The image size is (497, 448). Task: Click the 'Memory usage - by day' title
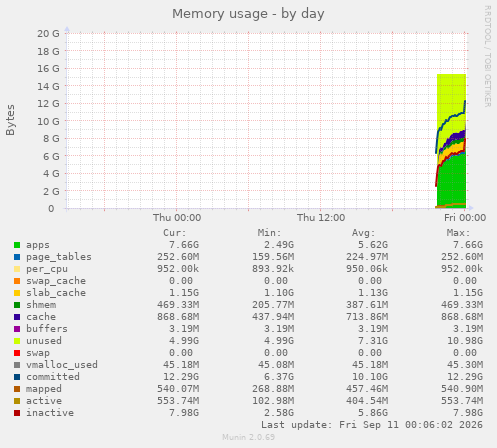coord(248,14)
